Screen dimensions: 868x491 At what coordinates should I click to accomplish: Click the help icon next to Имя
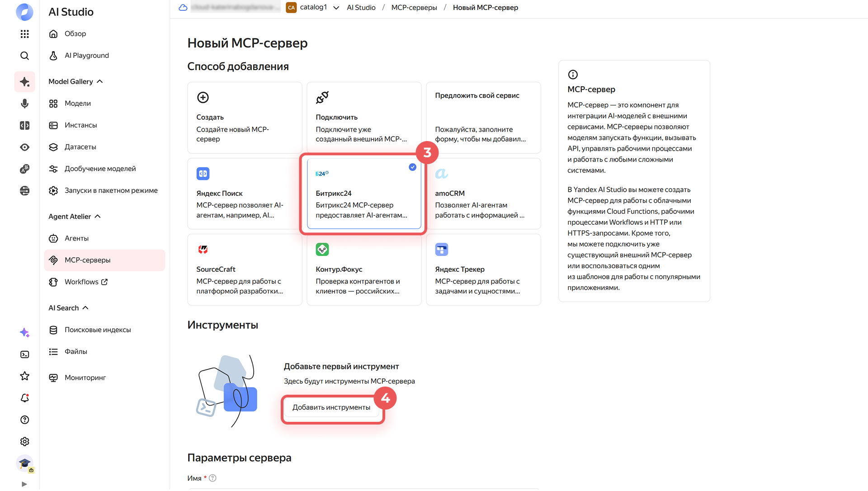pos(212,478)
